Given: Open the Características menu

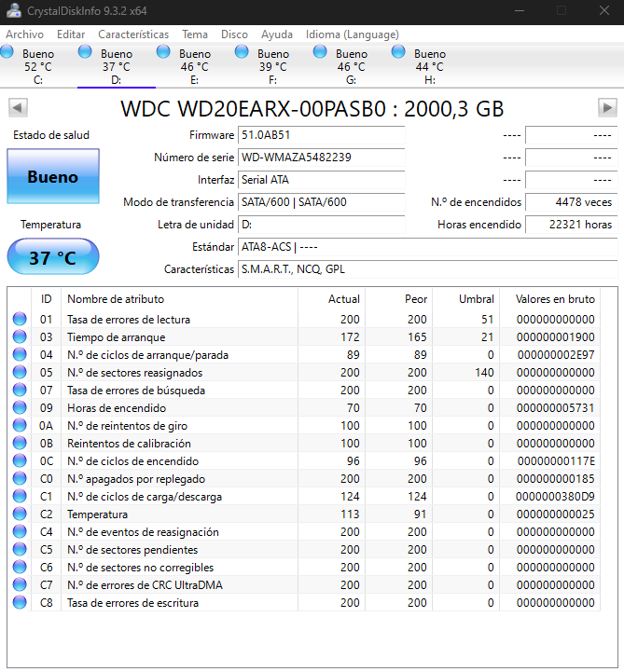Looking at the screenshot, I should (133, 34).
